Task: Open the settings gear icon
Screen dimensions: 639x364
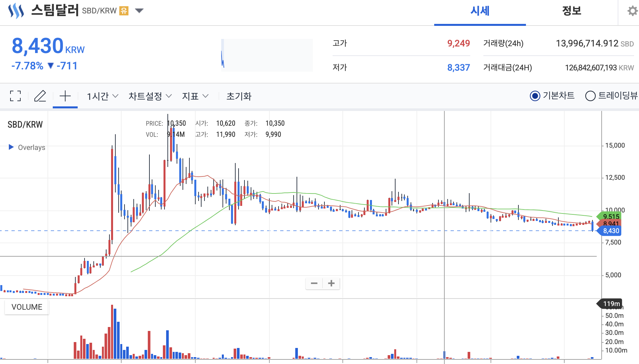Action: point(632,11)
